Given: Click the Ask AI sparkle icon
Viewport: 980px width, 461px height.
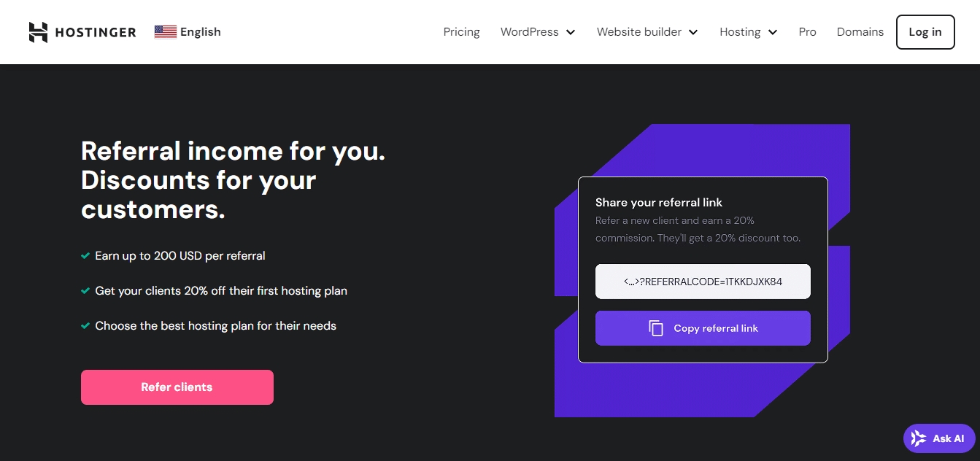Looking at the screenshot, I should pos(919,438).
